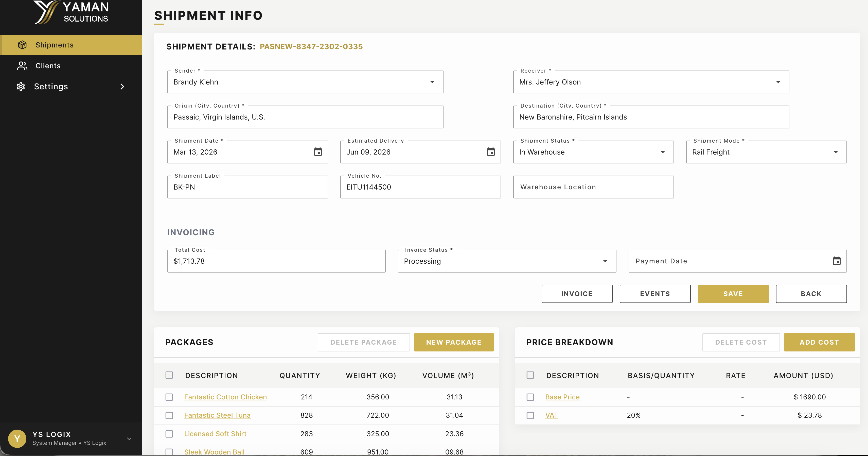Click DELETE COST button
The width and height of the screenshot is (868, 456).
741,342
